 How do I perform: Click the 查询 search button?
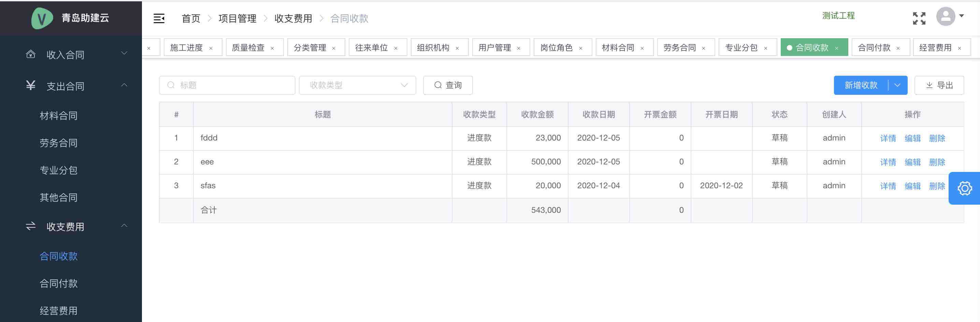coord(448,85)
